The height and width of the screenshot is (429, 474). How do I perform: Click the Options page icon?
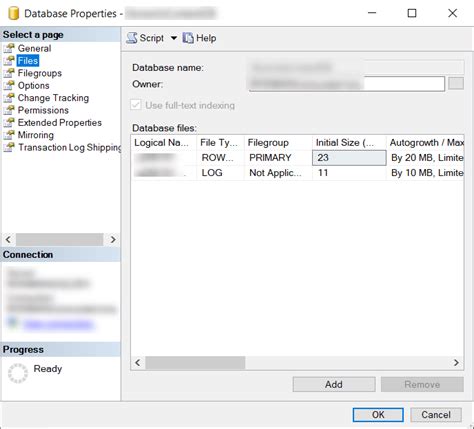[x=9, y=85]
